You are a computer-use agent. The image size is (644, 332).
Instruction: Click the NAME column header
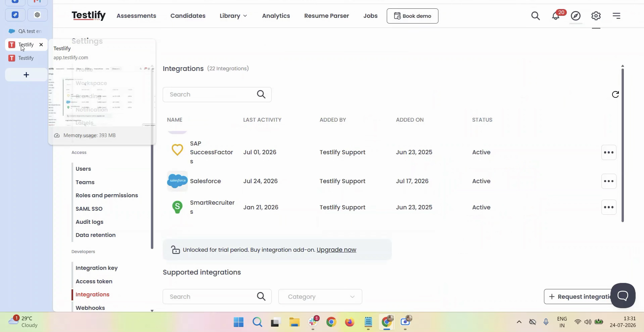pos(175,120)
